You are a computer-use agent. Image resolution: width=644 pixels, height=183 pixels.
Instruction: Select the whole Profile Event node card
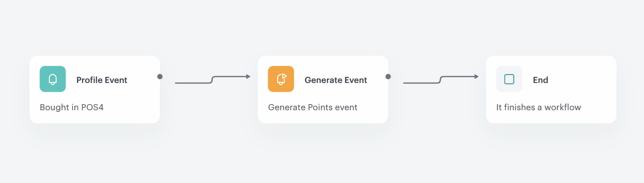(95, 89)
